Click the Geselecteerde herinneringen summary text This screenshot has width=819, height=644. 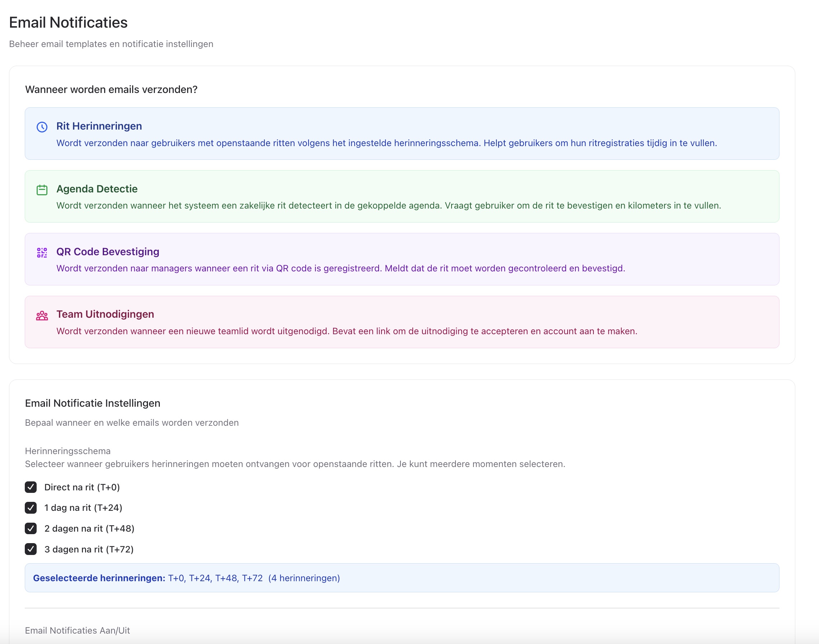tap(187, 578)
